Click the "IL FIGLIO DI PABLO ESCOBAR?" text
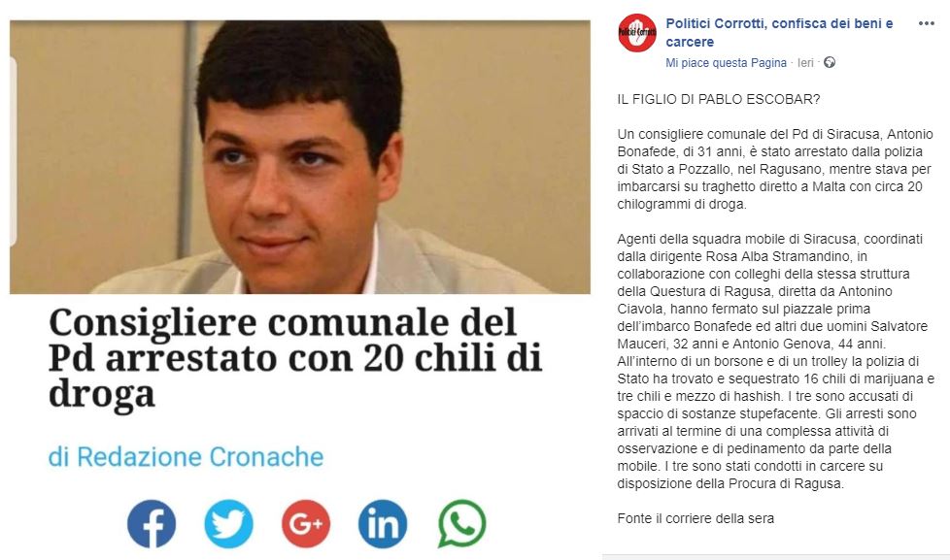Screen dimensions: 950x560 pos(719,99)
